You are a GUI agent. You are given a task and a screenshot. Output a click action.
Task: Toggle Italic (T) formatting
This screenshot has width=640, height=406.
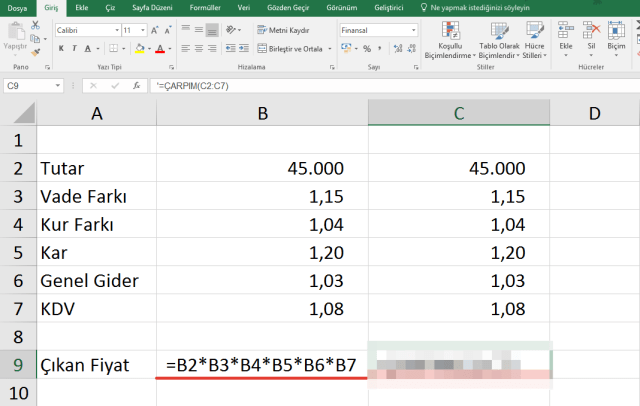(75, 48)
